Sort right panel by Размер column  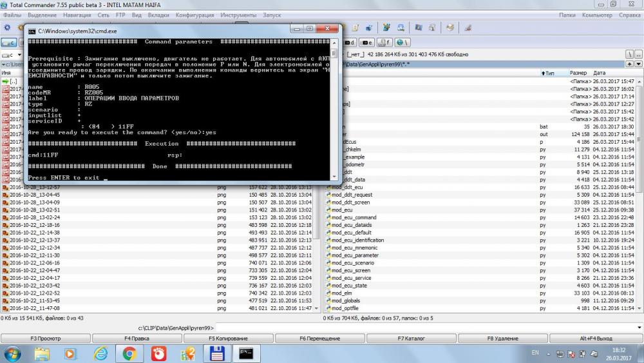[578, 73]
